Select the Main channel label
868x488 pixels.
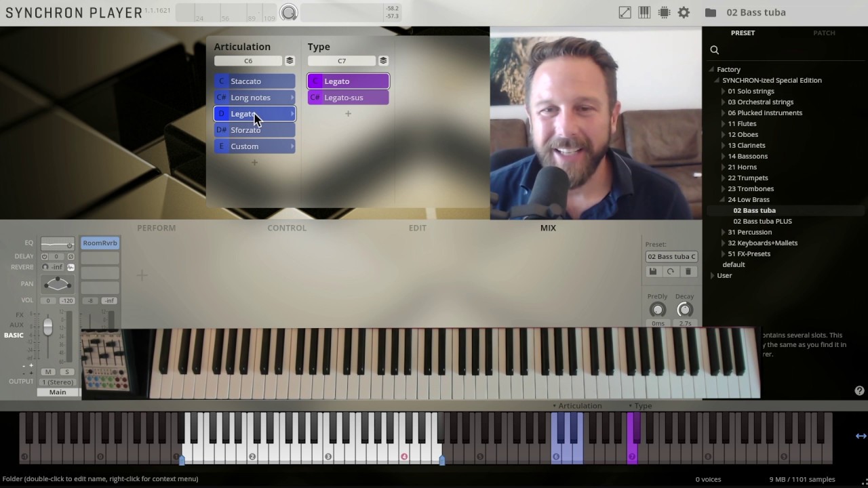tap(58, 392)
